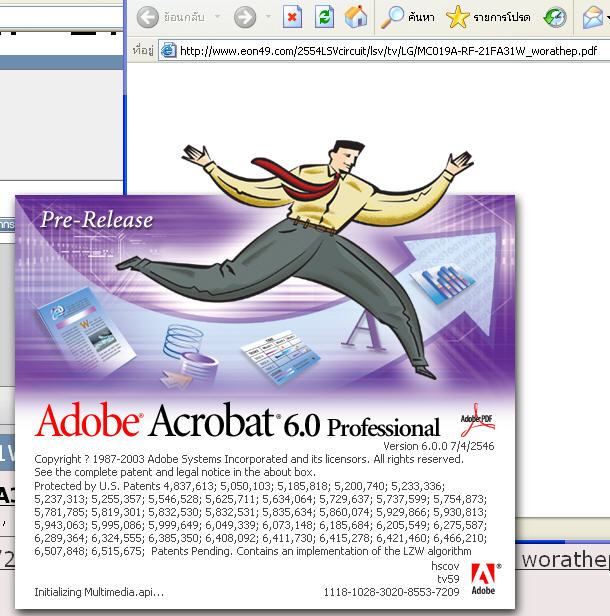Click the red Adobe logo at bottom
Image resolution: width=610 pixels, height=616 pixels.
pyautogui.click(x=484, y=579)
